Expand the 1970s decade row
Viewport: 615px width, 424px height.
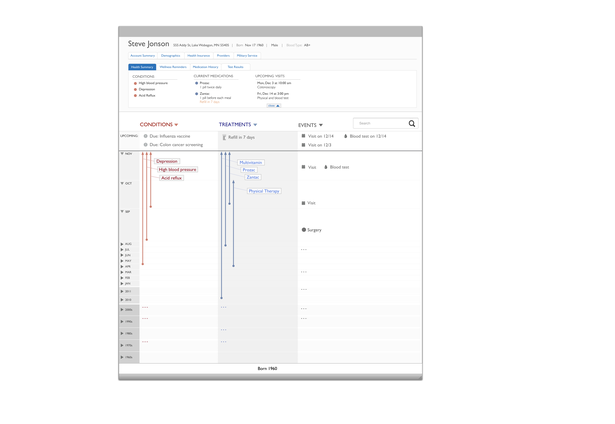pyautogui.click(x=122, y=346)
